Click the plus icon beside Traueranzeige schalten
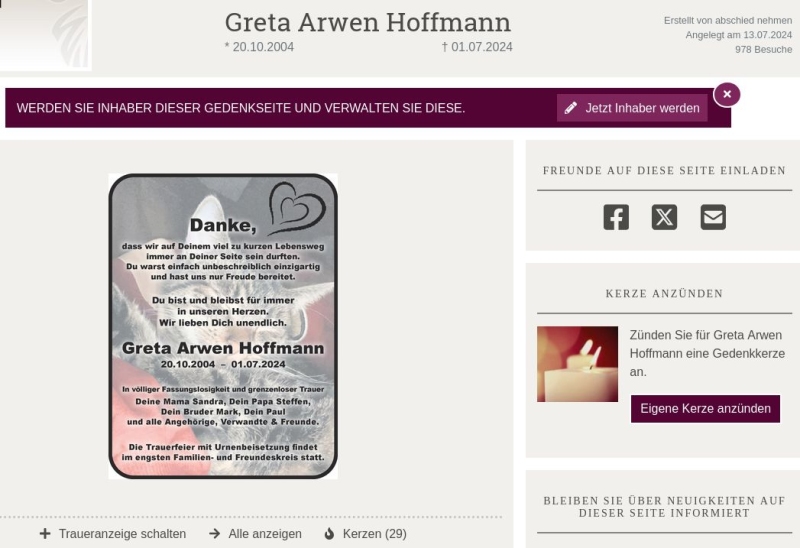800x548 pixels. (45, 534)
